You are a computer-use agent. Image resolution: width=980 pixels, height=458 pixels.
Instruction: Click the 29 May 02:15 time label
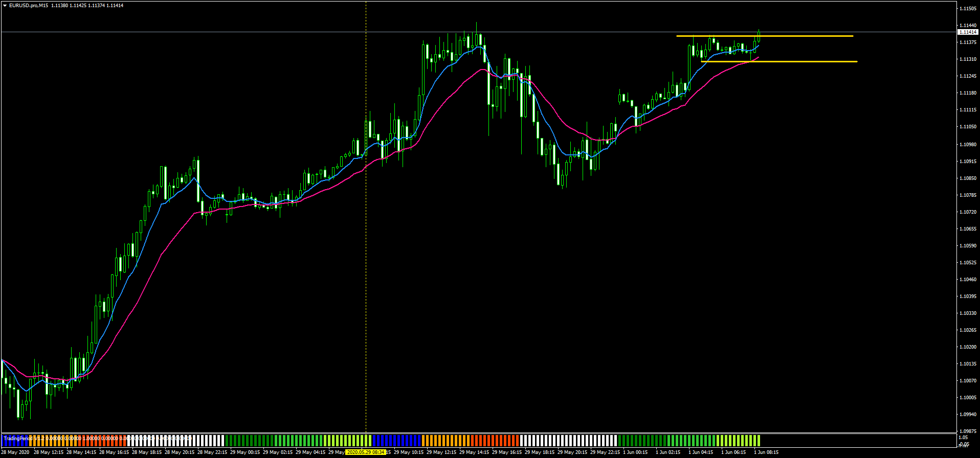pyautogui.click(x=278, y=452)
